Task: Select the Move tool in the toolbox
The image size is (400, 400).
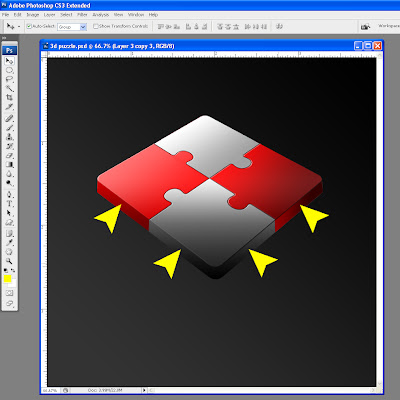Action: click(9, 61)
